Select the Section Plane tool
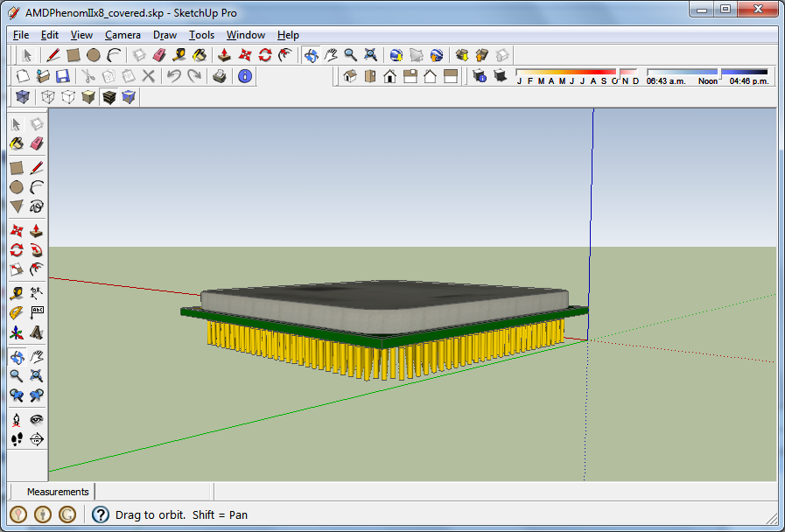 pos(37,439)
